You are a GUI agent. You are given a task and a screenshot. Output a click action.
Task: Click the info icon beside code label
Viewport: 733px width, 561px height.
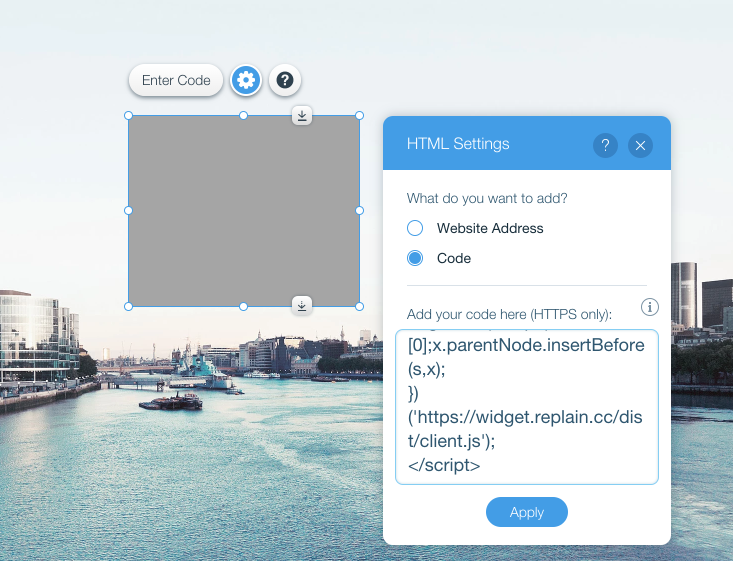(650, 307)
